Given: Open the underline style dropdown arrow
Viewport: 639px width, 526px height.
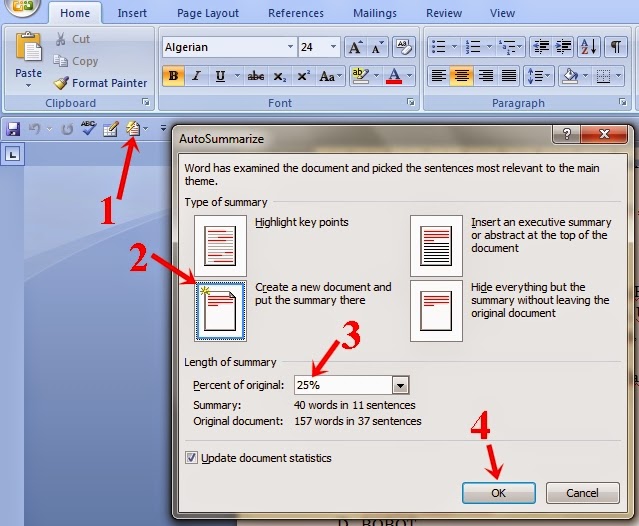Looking at the screenshot, I should click(x=237, y=76).
